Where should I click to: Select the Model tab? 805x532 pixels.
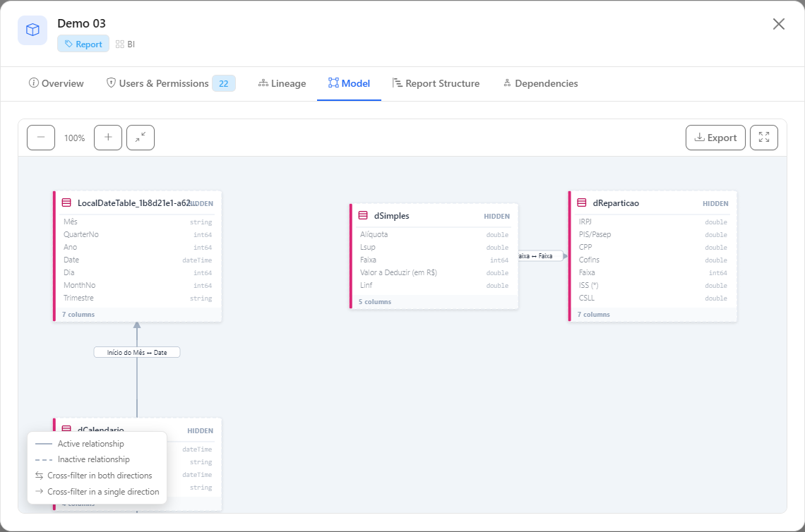pyautogui.click(x=349, y=83)
